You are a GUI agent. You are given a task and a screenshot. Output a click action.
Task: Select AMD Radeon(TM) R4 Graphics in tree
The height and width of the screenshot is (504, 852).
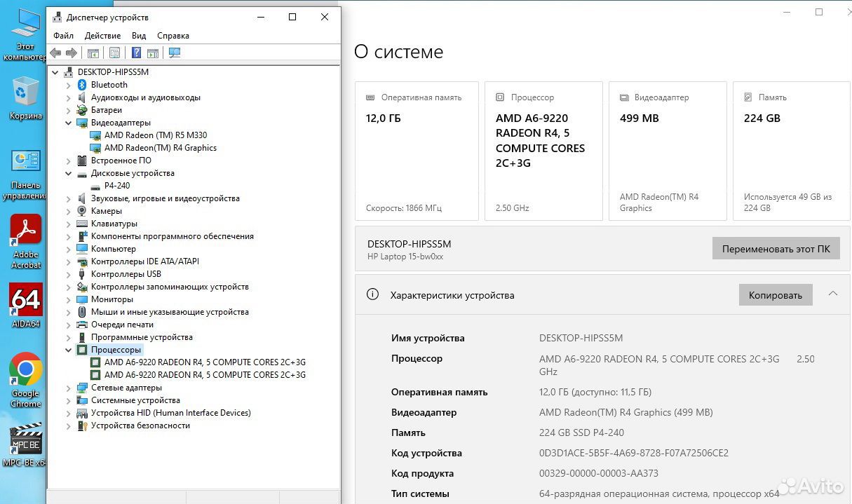pyautogui.click(x=161, y=148)
